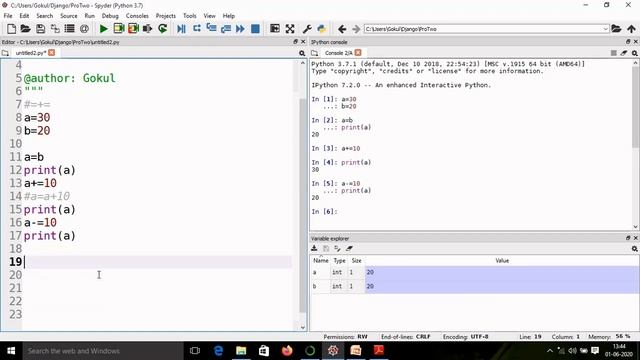
Task: Clear console variables with the eraser icon
Action: [x=624, y=53]
